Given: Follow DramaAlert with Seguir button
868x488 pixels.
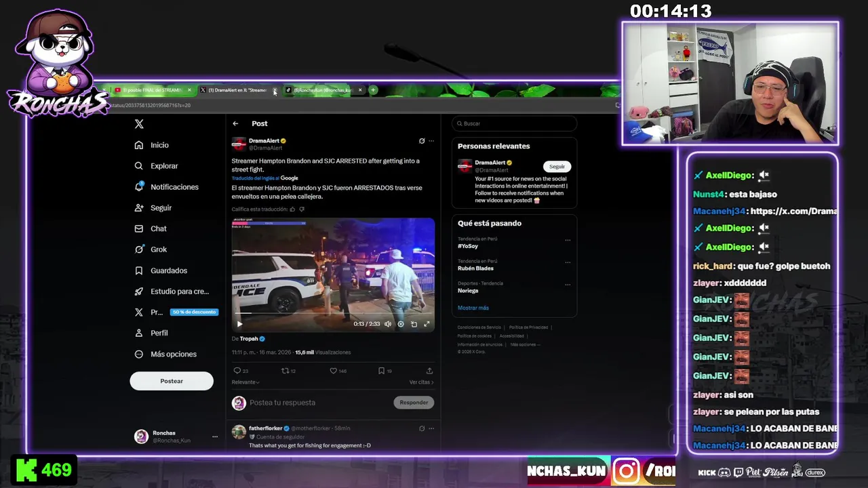Looking at the screenshot, I should 557,167.
